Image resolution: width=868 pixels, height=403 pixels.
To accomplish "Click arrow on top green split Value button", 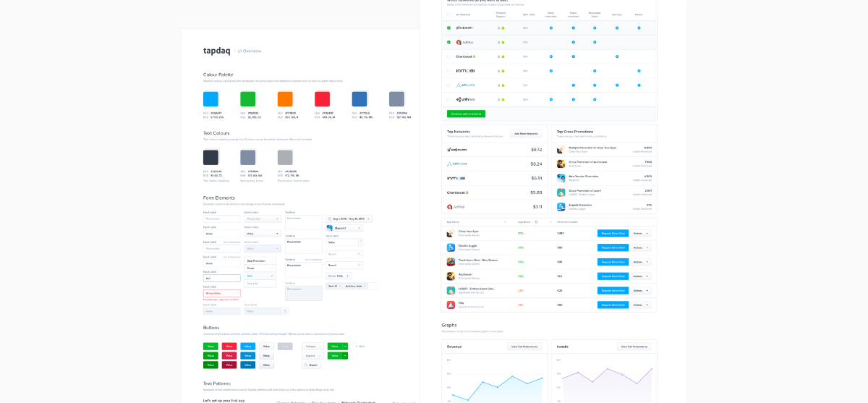I will pos(345,346).
